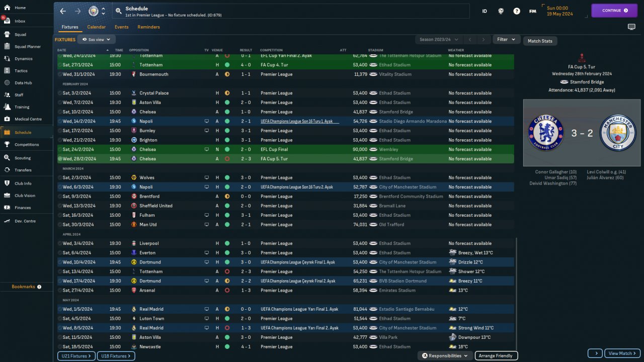Go to the next season arrow
This screenshot has height=362, width=644.
[484, 39]
